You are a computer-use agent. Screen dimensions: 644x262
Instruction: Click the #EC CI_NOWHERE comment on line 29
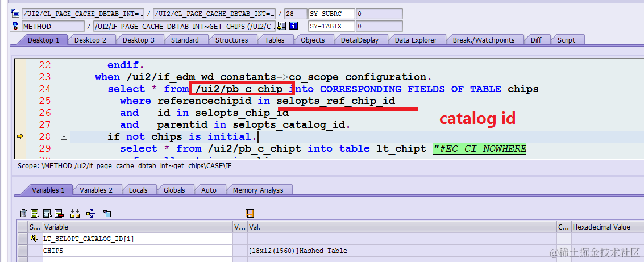pos(479,149)
